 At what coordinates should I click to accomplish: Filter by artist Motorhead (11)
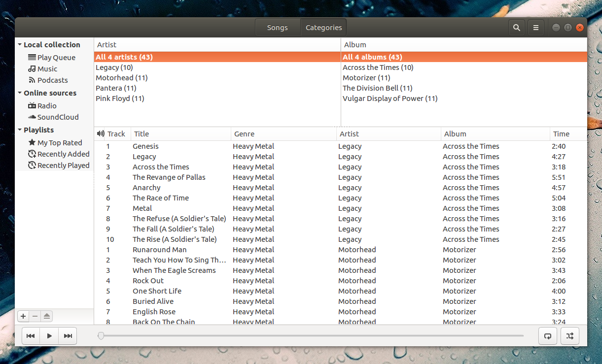pyautogui.click(x=217, y=78)
